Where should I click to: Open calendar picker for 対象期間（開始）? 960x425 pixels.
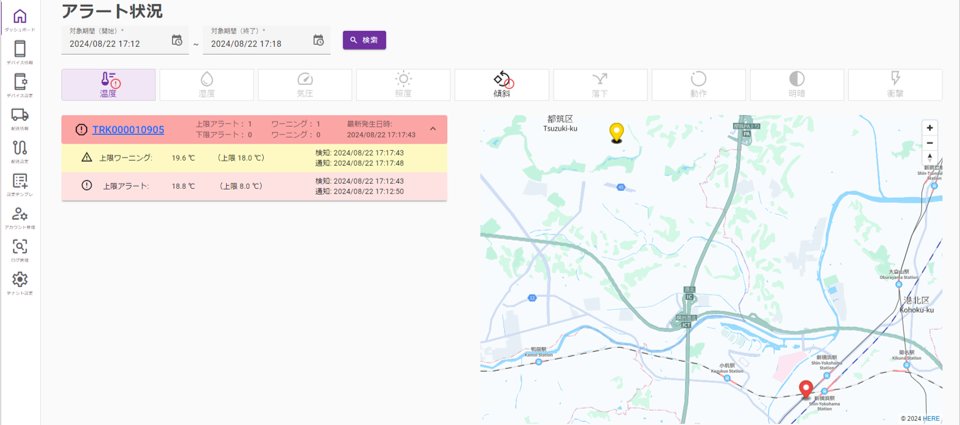[177, 40]
